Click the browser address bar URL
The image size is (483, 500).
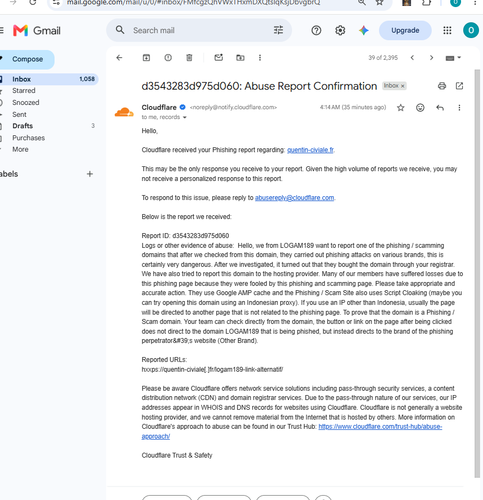click(193, 3)
